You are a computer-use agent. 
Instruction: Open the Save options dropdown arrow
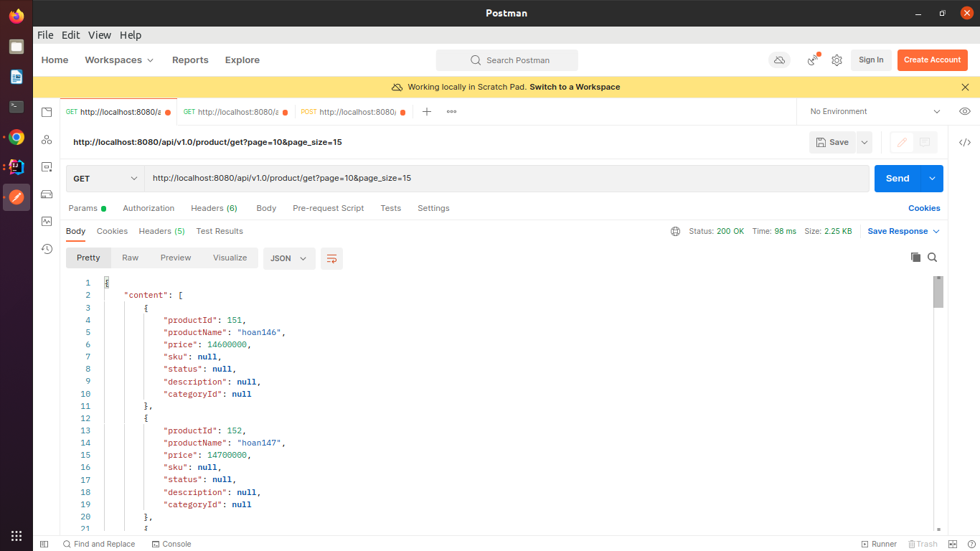(864, 142)
